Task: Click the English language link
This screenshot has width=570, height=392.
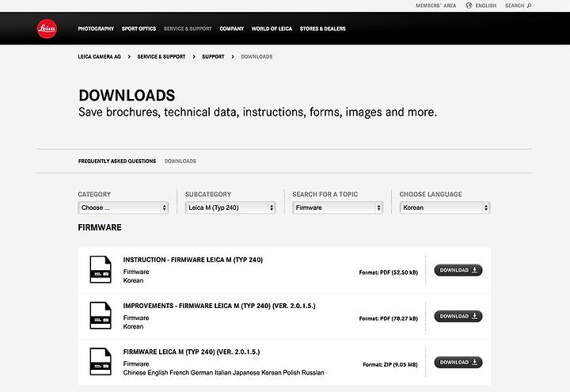Action: pos(485,6)
